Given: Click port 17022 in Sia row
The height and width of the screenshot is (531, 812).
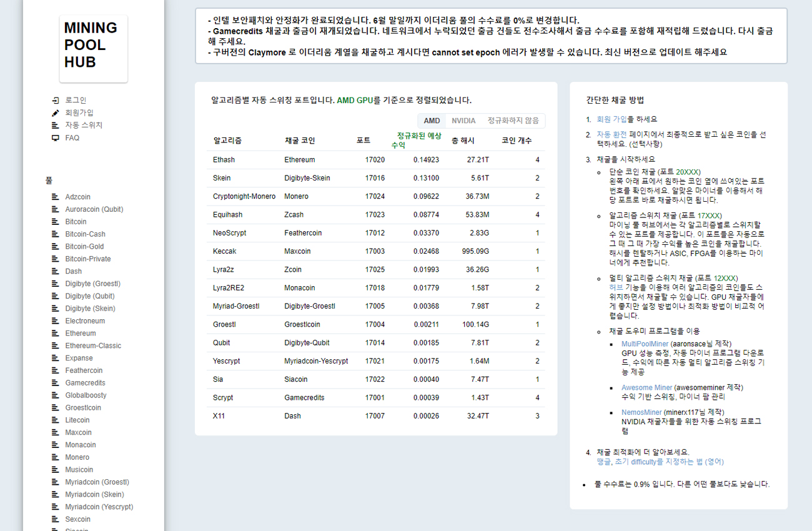Looking at the screenshot, I should [375, 379].
